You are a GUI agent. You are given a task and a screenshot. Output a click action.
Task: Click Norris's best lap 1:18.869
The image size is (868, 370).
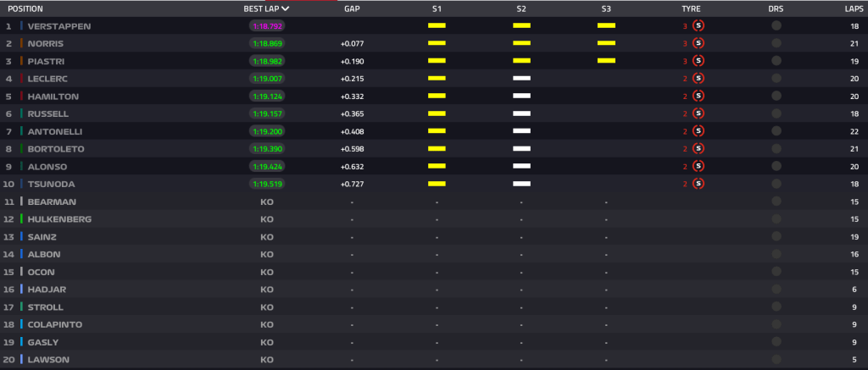coord(267,44)
